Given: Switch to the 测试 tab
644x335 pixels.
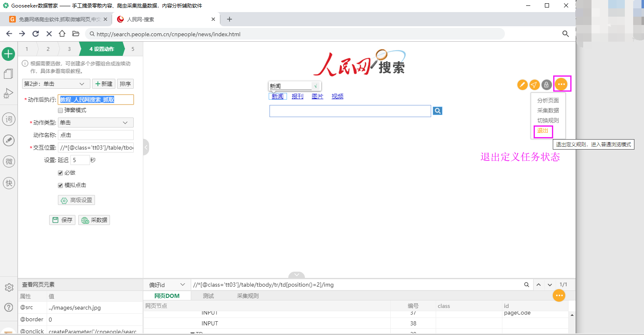Looking at the screenshot, I should (208, 296).
